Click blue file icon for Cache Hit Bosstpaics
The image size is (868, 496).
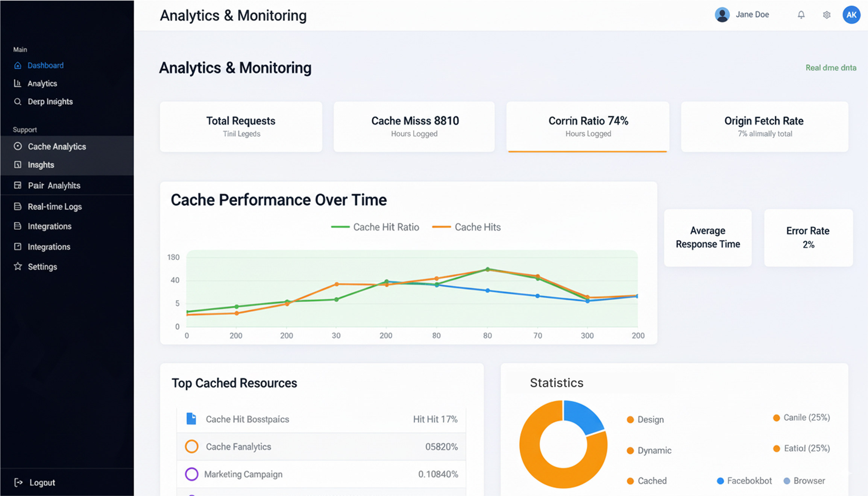191,419
